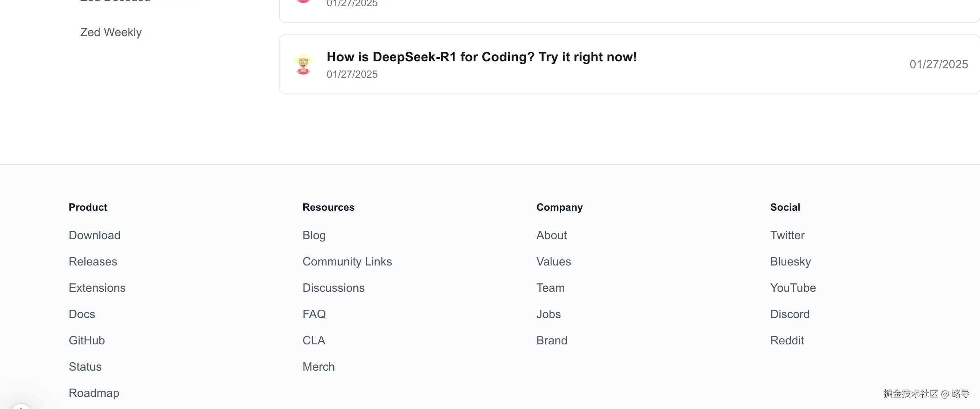Visit the FAQ page
This screenshot has height=409, width=980.
pos(314,314)
